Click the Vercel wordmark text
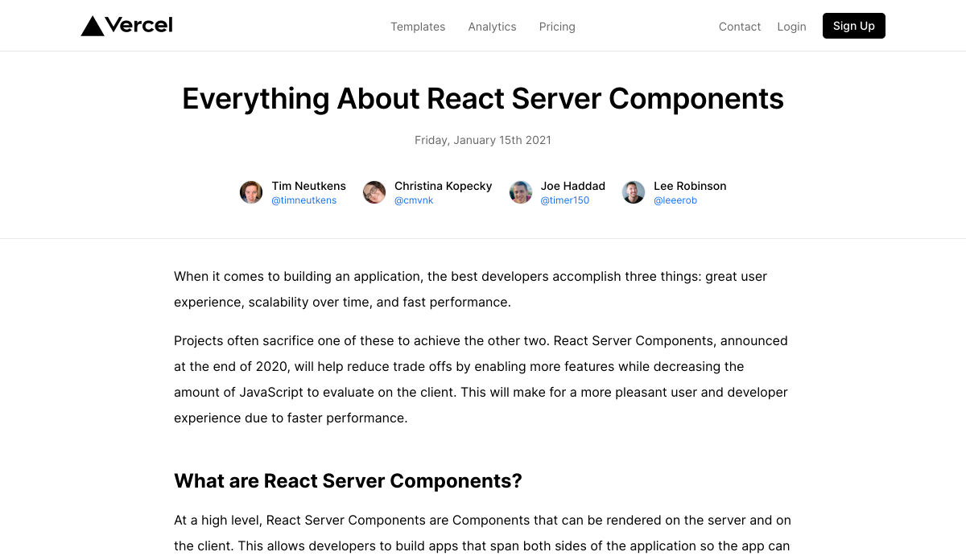The height and width of the screenshot is (560, 966). click(x=138, y=26)
